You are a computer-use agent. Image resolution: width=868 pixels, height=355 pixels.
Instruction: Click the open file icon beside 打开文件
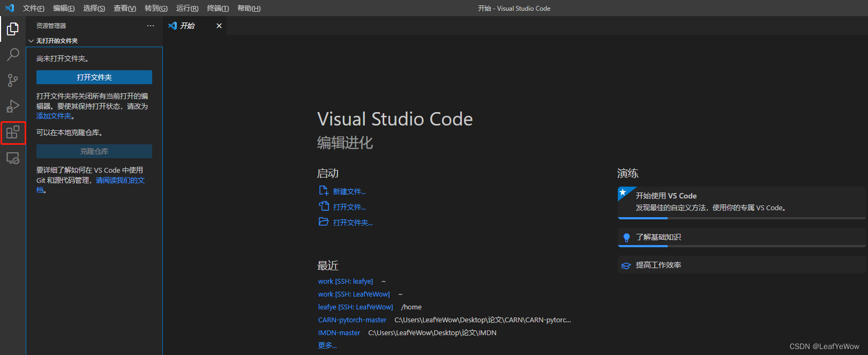coord(324,206)
